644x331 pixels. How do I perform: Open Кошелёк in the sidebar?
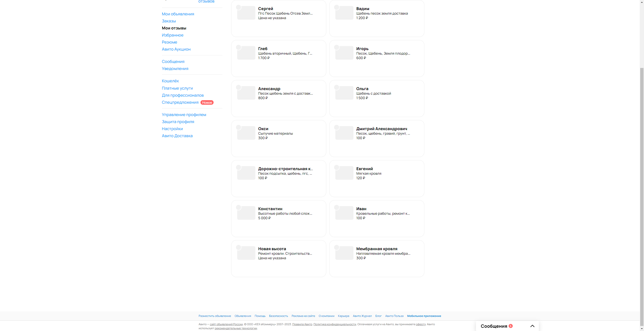click(170, 81)
